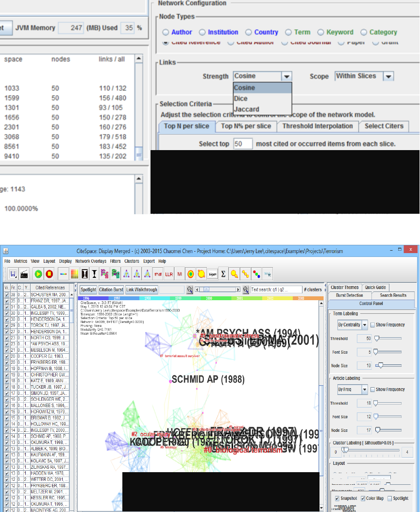Click the black-background text label icon
This screenshot has width=420, height=512.
pyautogui.click(x=85, y=274)
